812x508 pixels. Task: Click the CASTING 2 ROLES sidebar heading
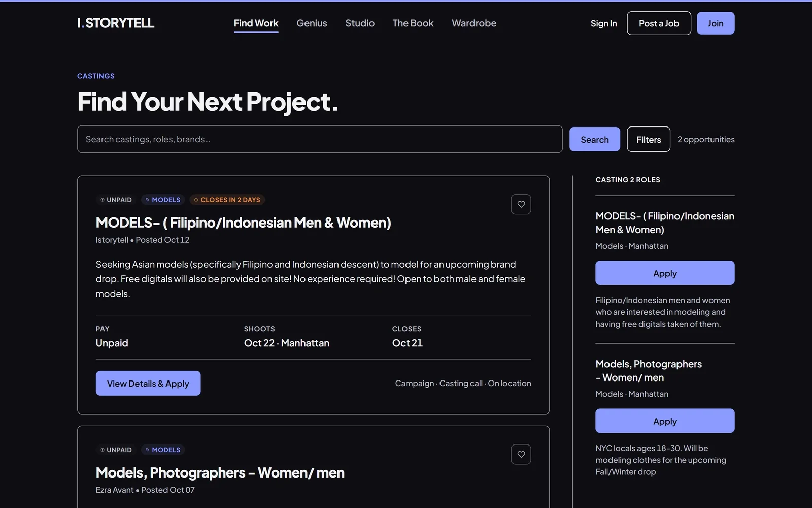(628, 180)
